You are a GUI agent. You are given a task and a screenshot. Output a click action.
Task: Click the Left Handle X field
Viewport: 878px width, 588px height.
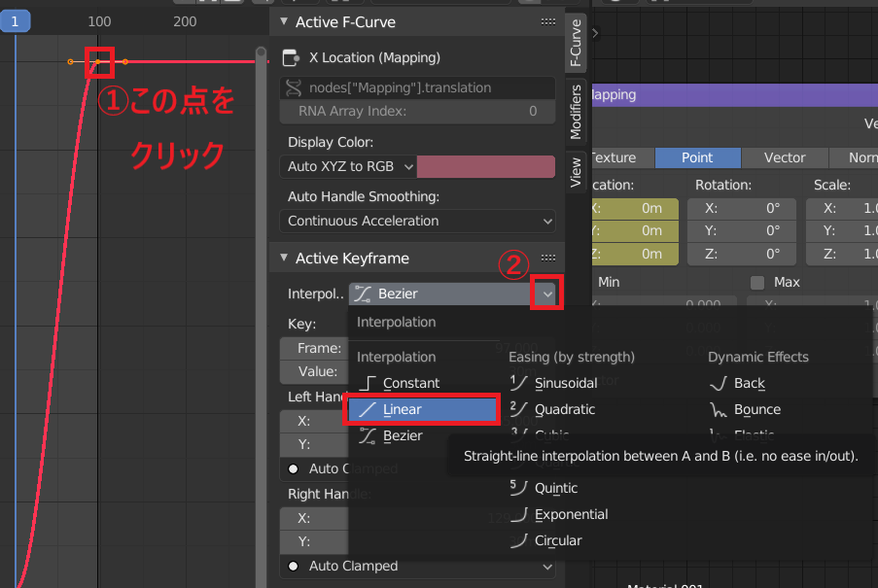click(314, 421)
